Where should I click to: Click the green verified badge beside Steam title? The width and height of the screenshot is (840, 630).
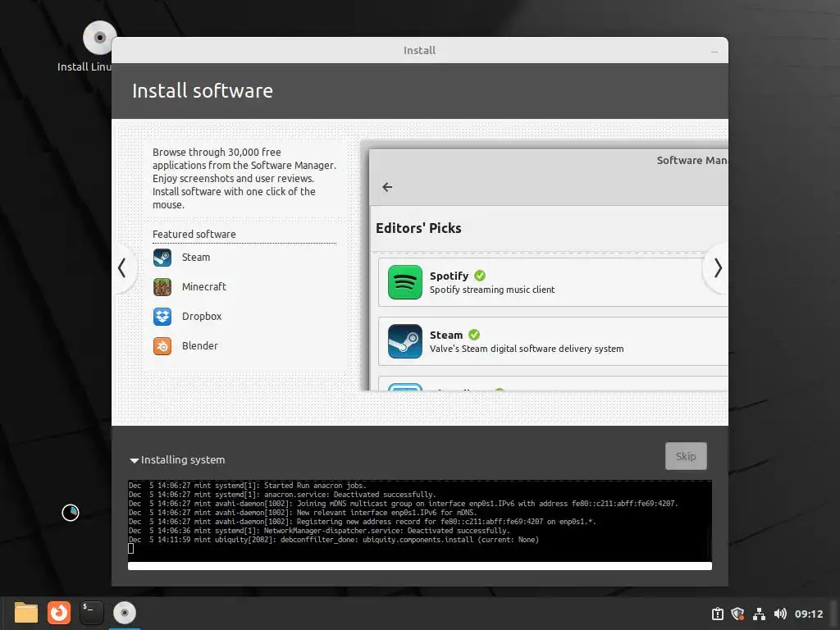[x=474, y=335]
